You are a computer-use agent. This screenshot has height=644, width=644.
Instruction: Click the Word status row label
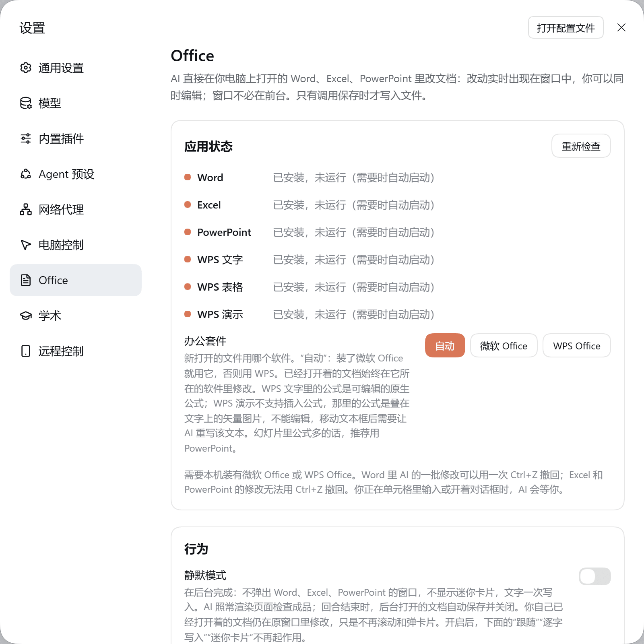pos(210,178)
